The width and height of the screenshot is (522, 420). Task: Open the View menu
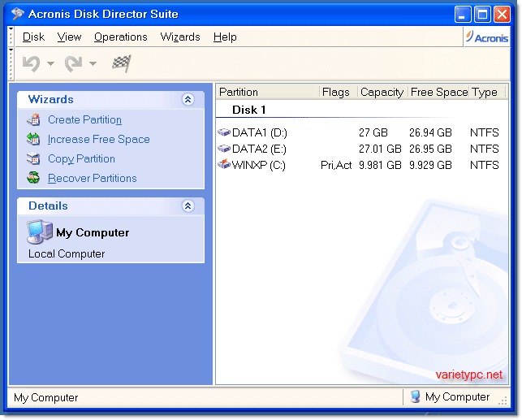69,37
